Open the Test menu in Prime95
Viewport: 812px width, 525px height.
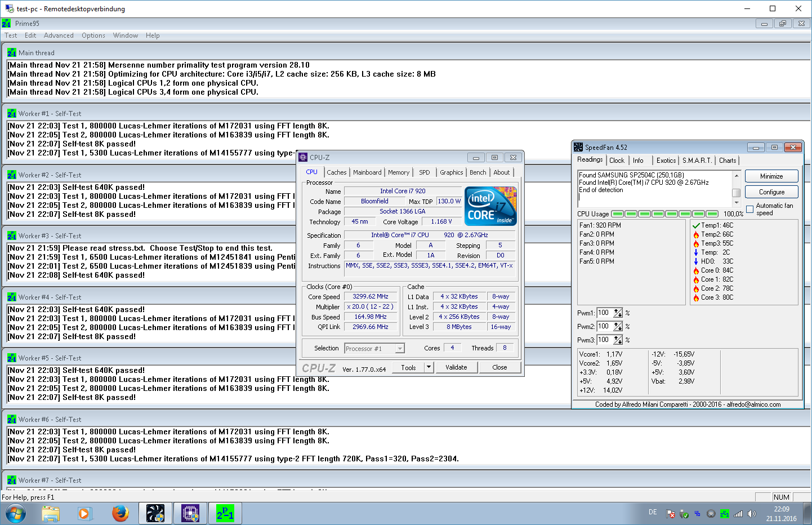tap(11, 35)
